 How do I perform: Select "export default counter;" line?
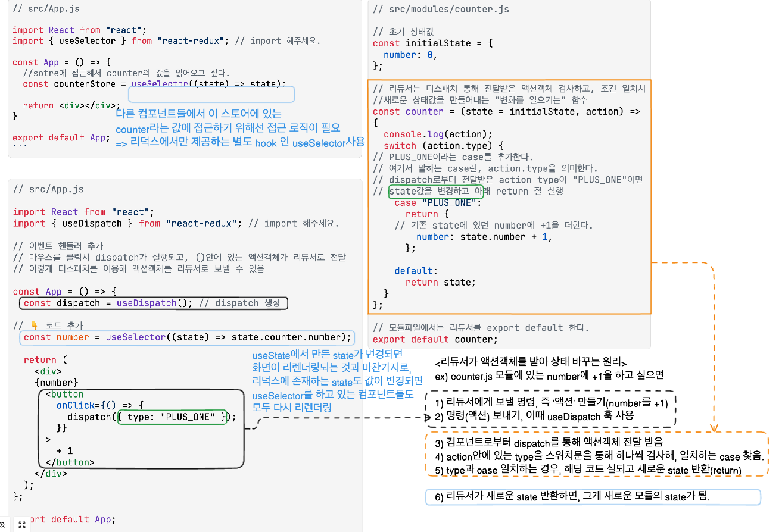435,339
